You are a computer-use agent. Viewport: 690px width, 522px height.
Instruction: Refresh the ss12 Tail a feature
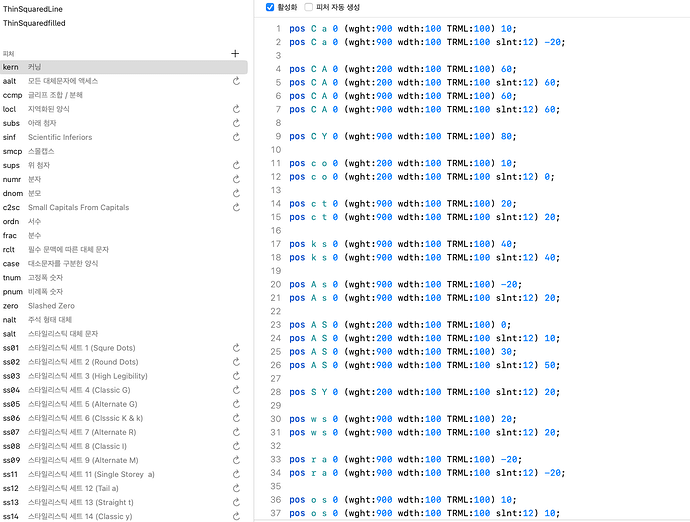[x=236, y=489]
